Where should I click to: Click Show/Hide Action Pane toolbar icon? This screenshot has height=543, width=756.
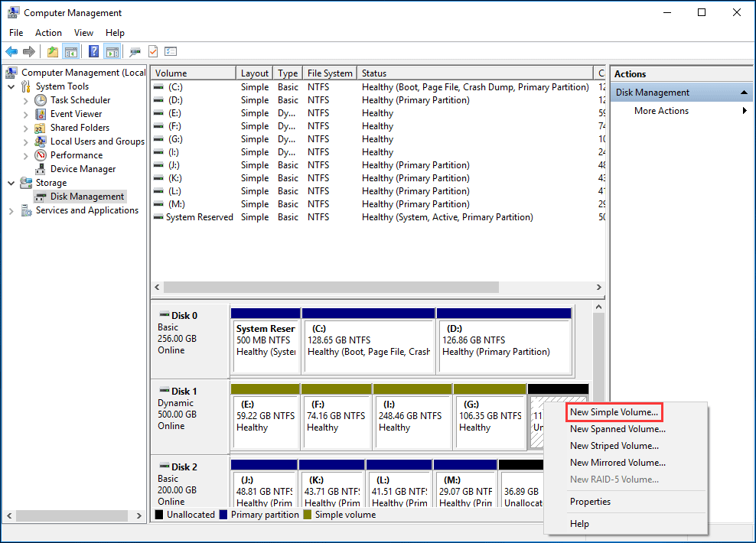click(x=112, y=51)
